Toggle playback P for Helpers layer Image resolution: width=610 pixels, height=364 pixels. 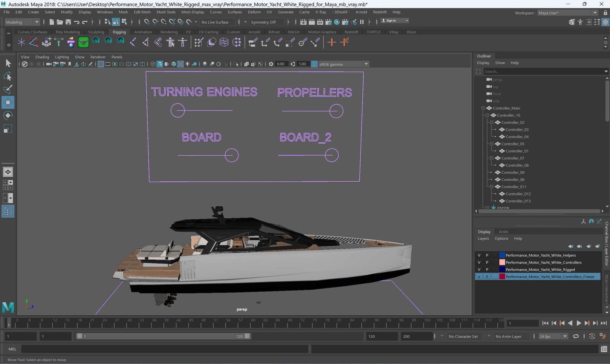point(487,255)
